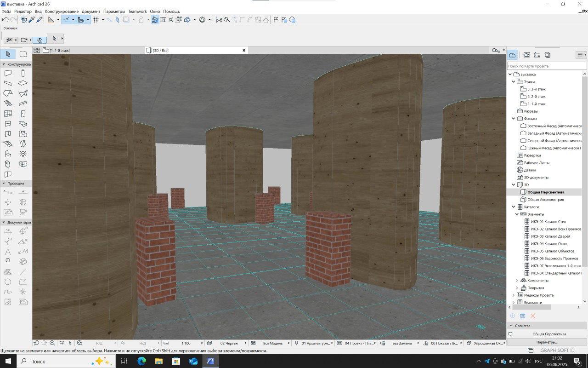
Task: Open the Конструирование menu
Action: pyautogui.click(x=62, y=11)
